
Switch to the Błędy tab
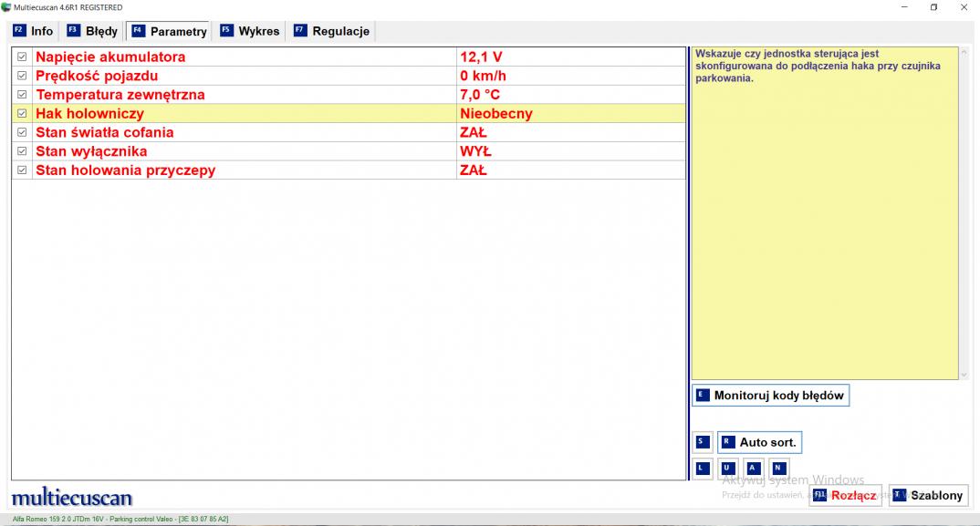click(x=92, y=31)
